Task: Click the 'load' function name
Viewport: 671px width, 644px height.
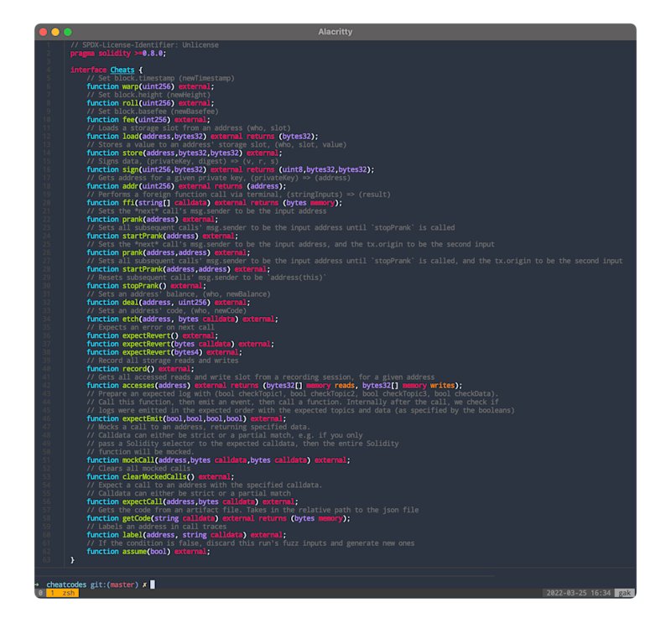Action: pos(131,137)
